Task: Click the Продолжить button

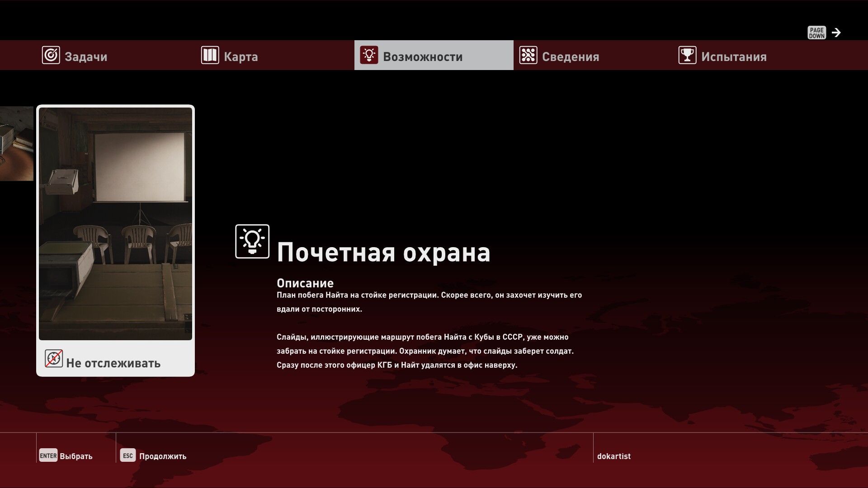Action: [x=154, y=456]
